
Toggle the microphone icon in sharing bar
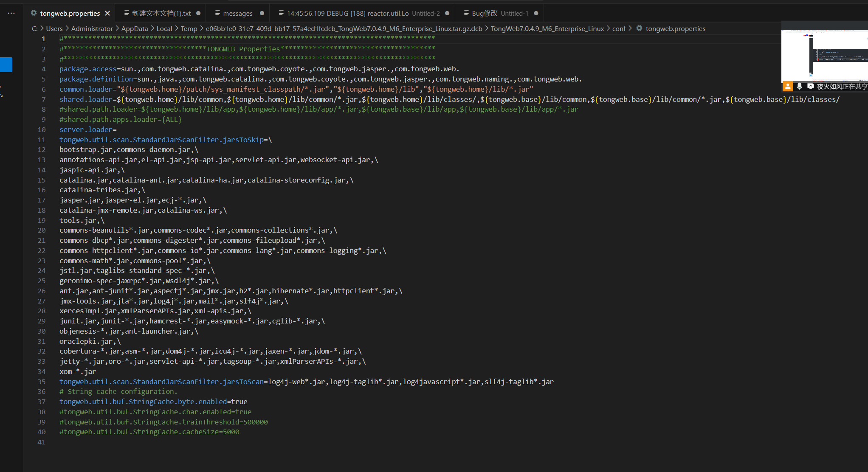click(x=799, y=86)
